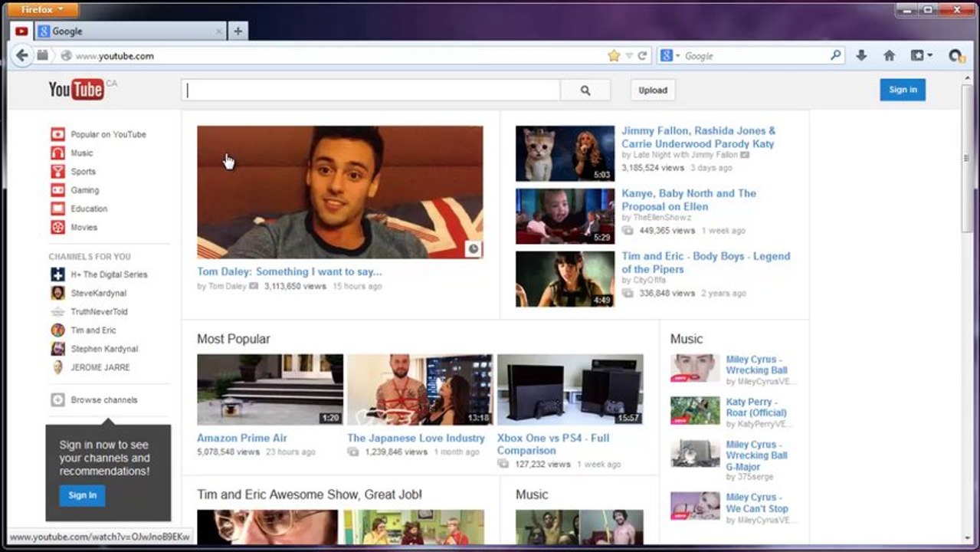This screenshot has width=980, height=552.
Task: Click TheEllenShowz channel name
Action: (x=661, y=218)
